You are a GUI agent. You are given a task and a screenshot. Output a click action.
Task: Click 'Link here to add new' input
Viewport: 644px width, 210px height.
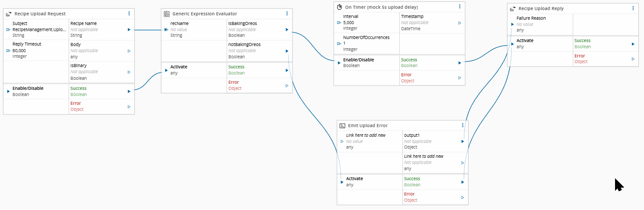365,135
